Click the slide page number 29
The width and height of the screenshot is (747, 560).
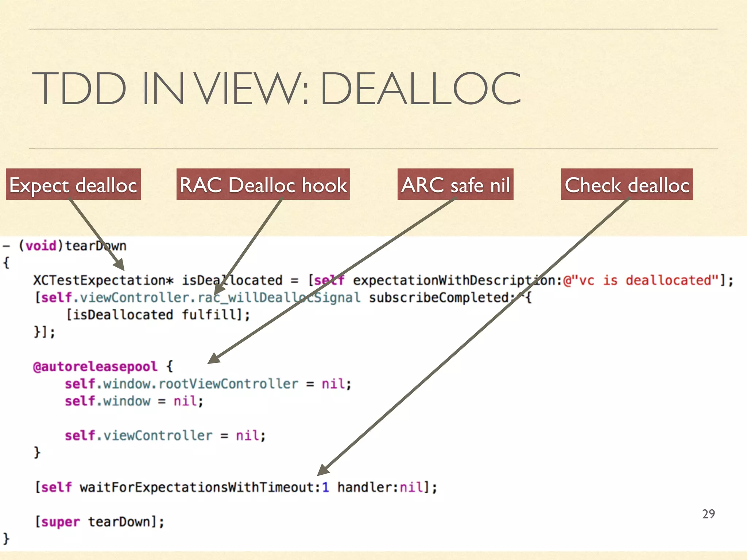708,514
